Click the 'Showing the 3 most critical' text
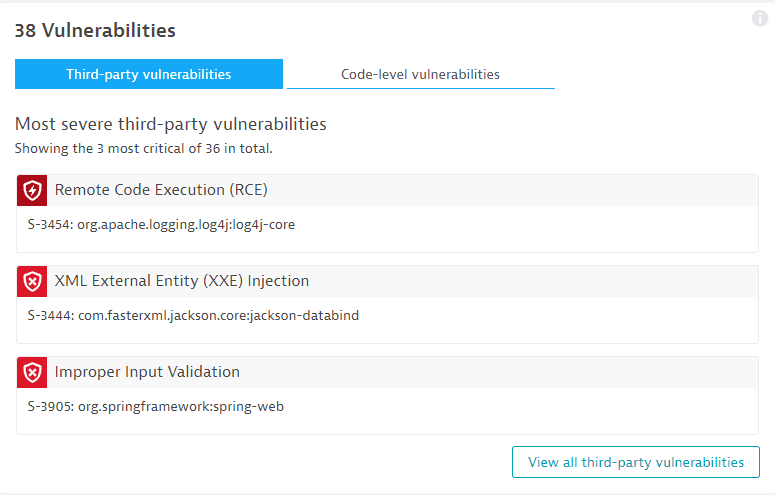 click(143, 148)
